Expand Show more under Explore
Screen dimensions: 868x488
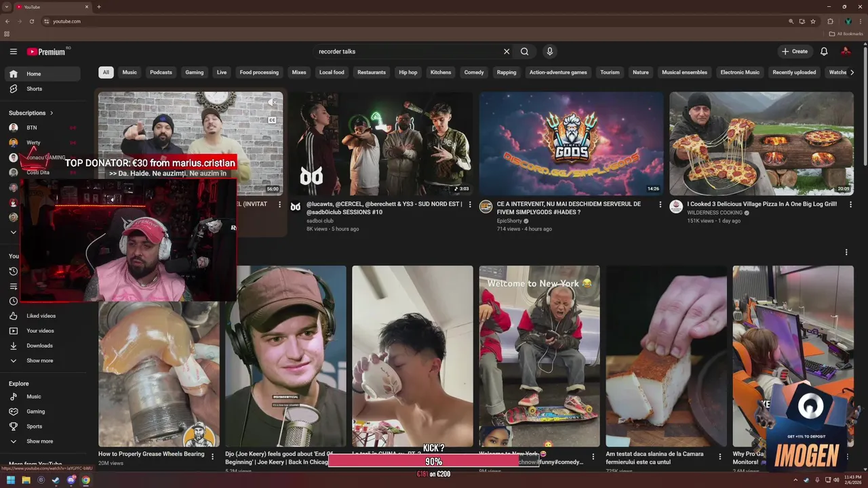coord(42,441)
